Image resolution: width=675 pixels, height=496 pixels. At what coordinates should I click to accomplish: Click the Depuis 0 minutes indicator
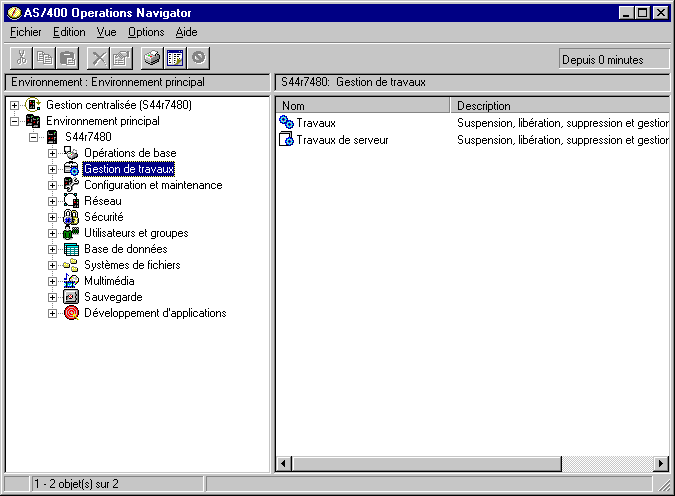click(615, 60)
